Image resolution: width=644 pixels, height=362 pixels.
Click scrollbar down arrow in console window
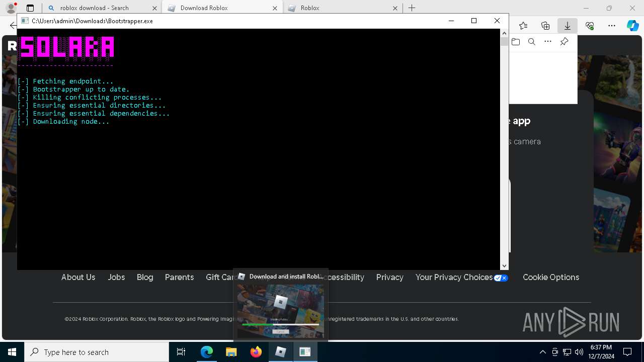click(x=504, y=265)
